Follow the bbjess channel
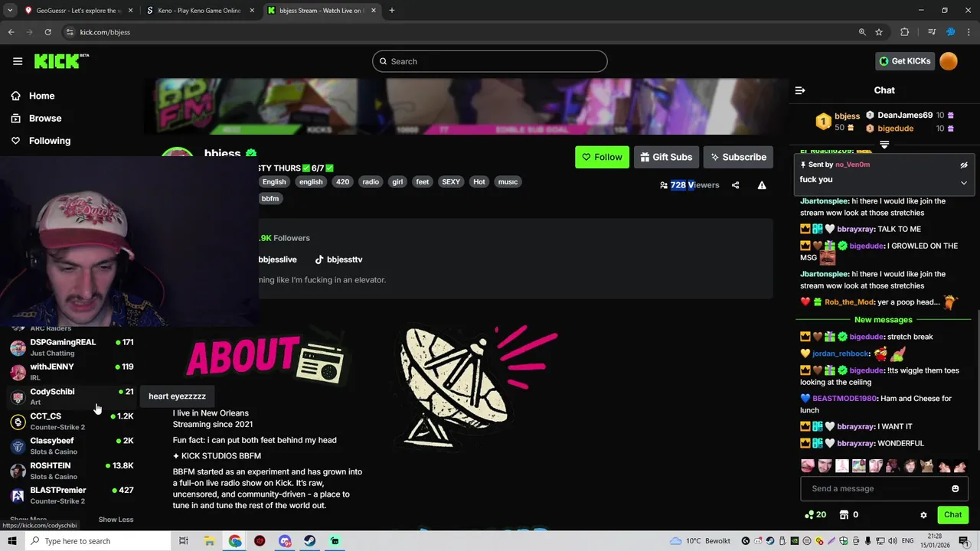 point(602,157)
